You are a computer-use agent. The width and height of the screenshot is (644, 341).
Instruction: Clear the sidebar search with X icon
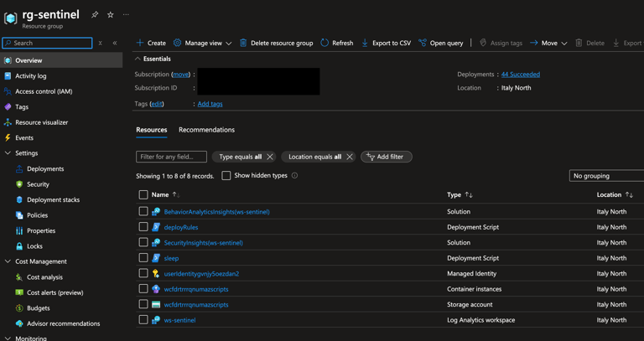coord(101,43)
